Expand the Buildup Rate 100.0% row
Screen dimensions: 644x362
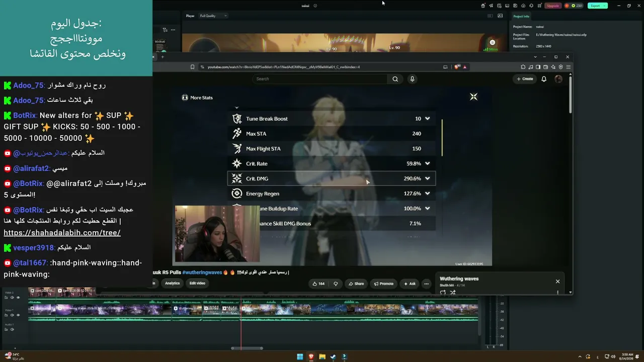point(427,209)
